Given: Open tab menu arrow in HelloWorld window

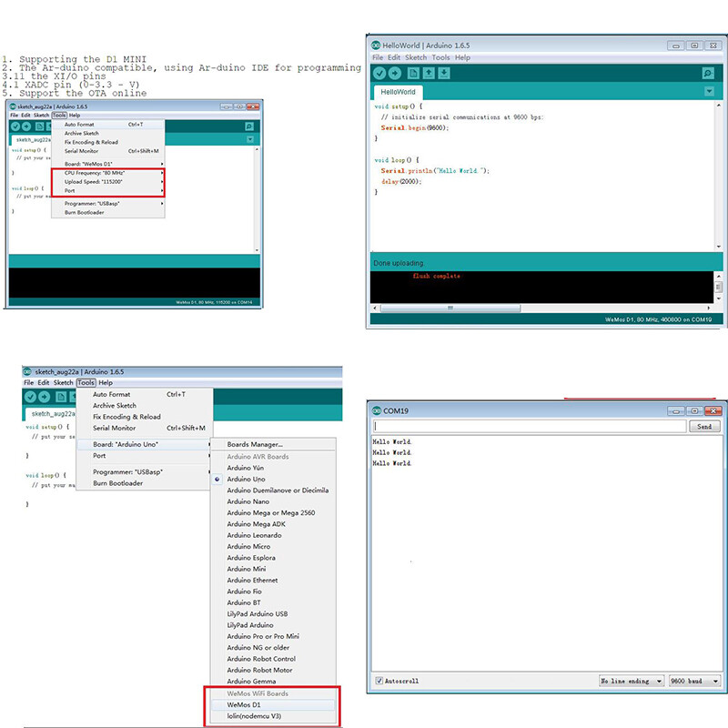Looking at the screenshot, I should tap(709, 92).
